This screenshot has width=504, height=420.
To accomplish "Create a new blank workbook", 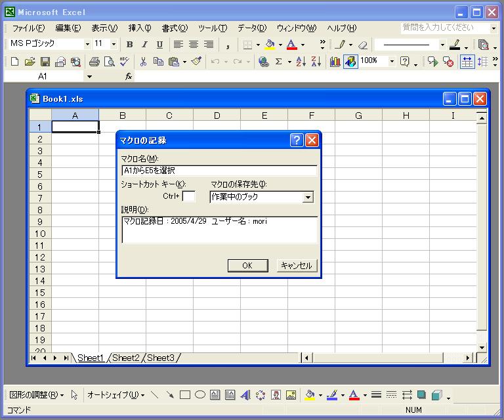I will 14,62.
